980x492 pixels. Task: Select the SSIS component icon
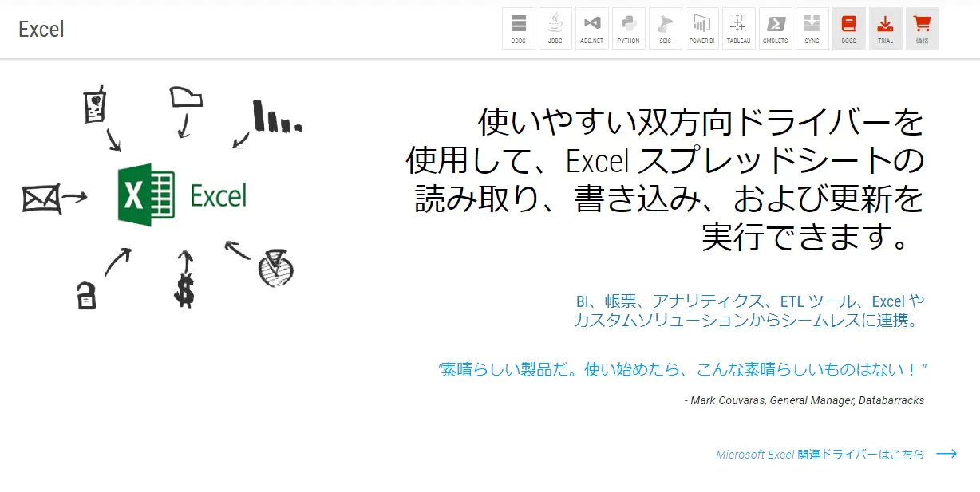coord(666,29)
